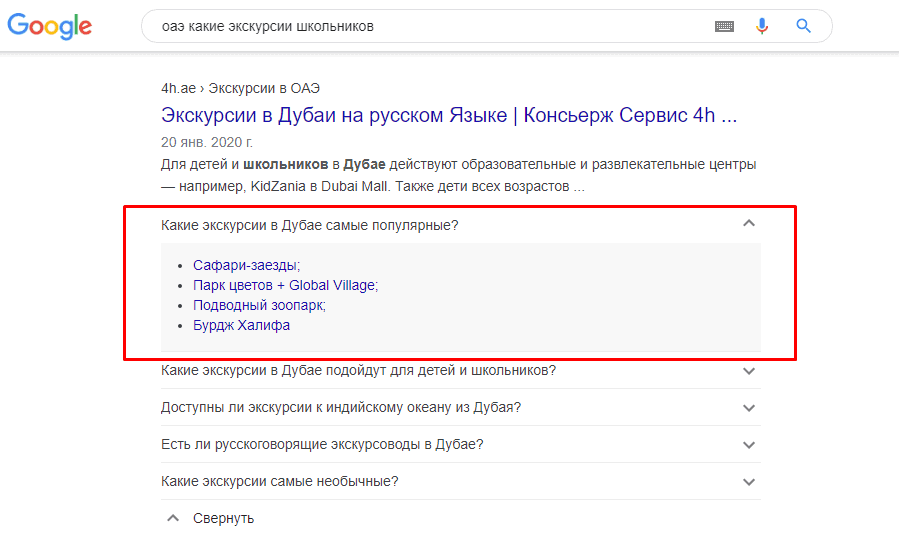Image resolution: width=899 pixels, height=553 pixels.
Task: Expand question Какие экскурсии самые необычные
Action: pos(460,481)
